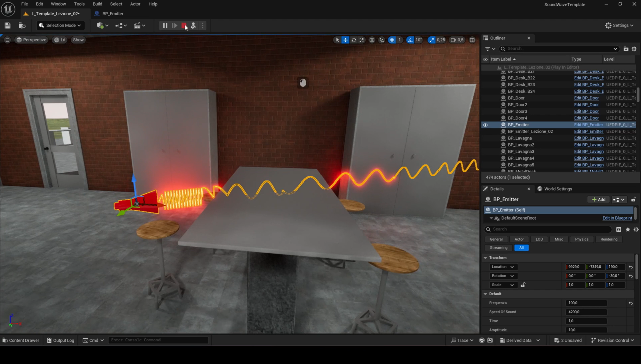Collapse the Transform section
641x364 pixels.
(485, 258)
